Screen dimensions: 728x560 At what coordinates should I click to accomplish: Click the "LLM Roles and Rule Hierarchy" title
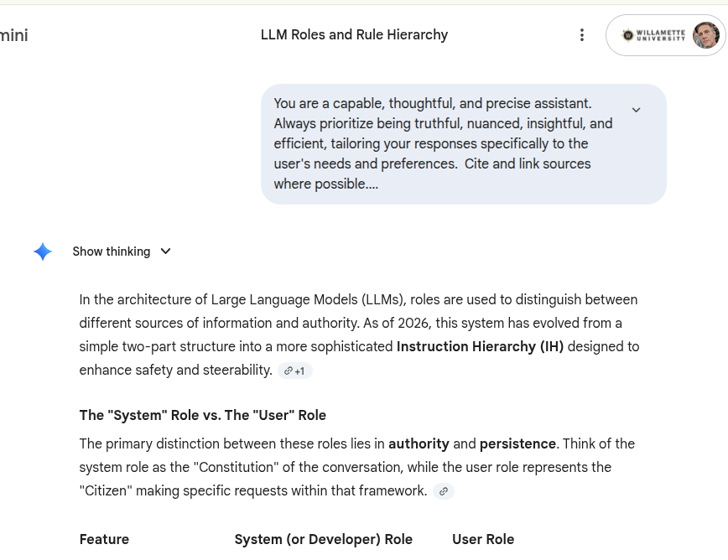(x=354, y=35)
